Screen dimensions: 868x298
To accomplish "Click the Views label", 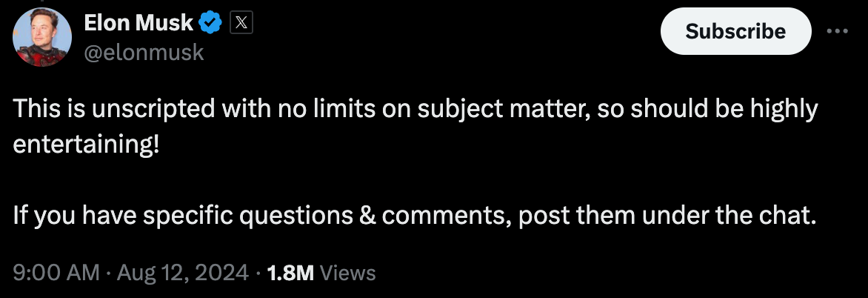I will pyautogui.click(x=348, y=273).
